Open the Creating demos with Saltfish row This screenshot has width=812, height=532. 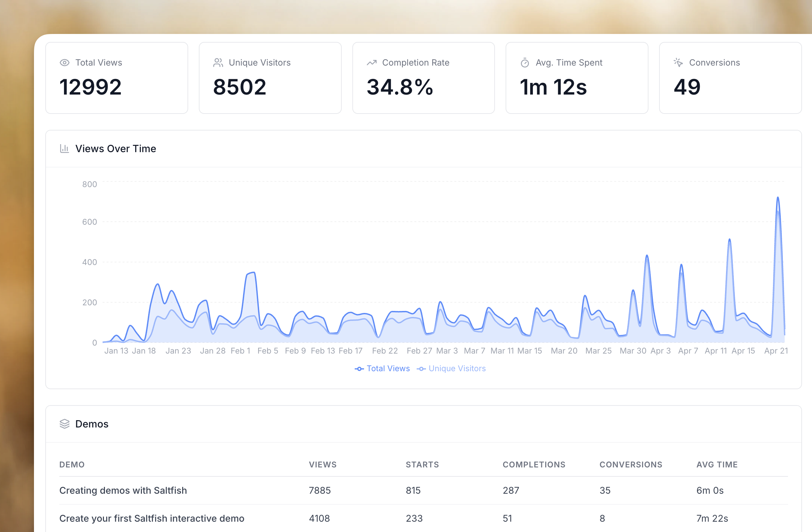click(123, 490)
